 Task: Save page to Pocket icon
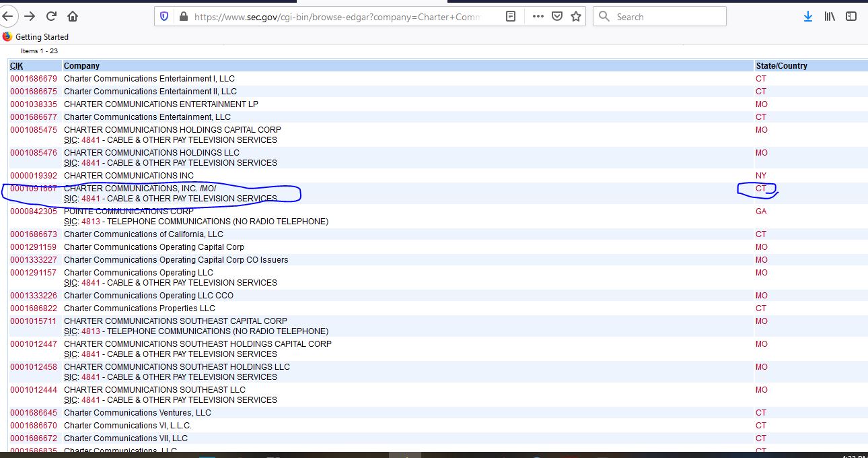[557, 16]
